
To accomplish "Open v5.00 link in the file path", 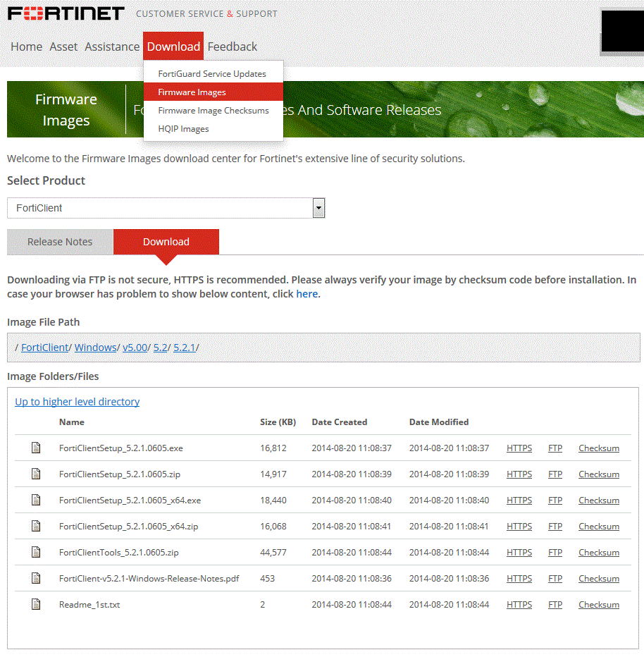I will point(135,348).
